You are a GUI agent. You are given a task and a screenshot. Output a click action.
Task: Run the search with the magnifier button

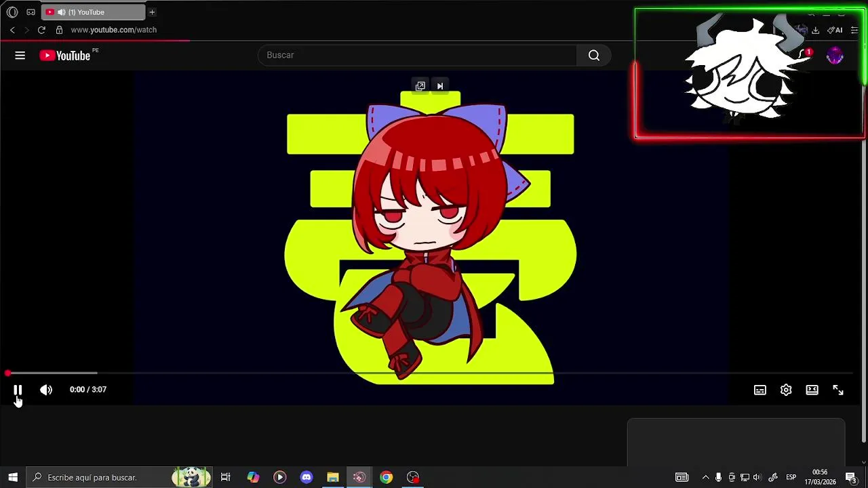[x=594, y=55]
